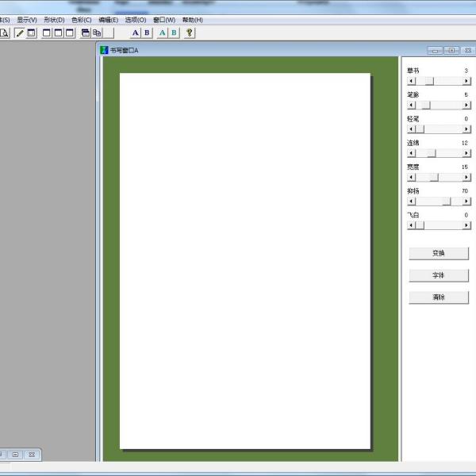Select the brush pen toolbar icon

point(20,33)
